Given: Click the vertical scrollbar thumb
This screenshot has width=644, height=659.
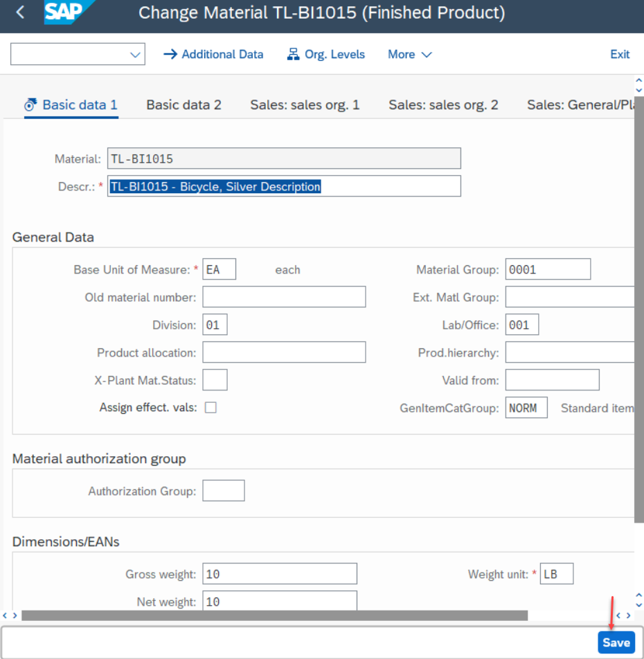Looking at the screenshot, I should pos(639,309).
